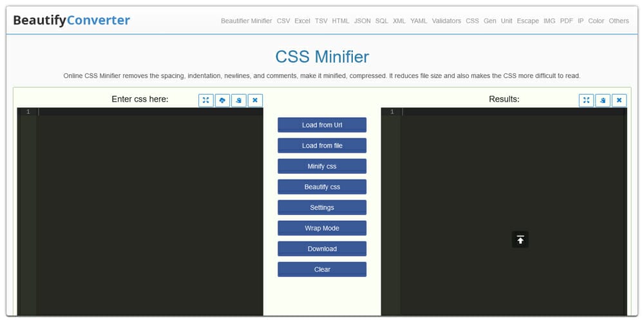Clear Results editor with the X icon
Image resolution: width=644 pixels, height=322 pixels.
[620, 100]
